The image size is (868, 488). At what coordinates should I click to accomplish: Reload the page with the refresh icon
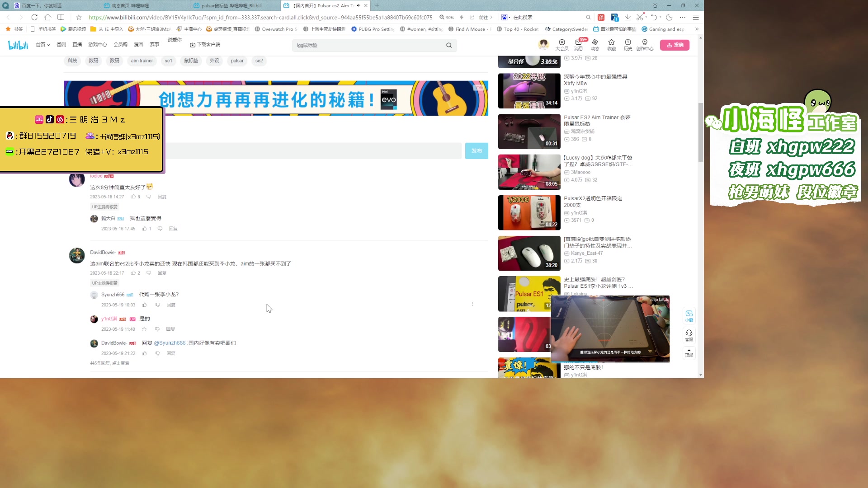[34, 17]
